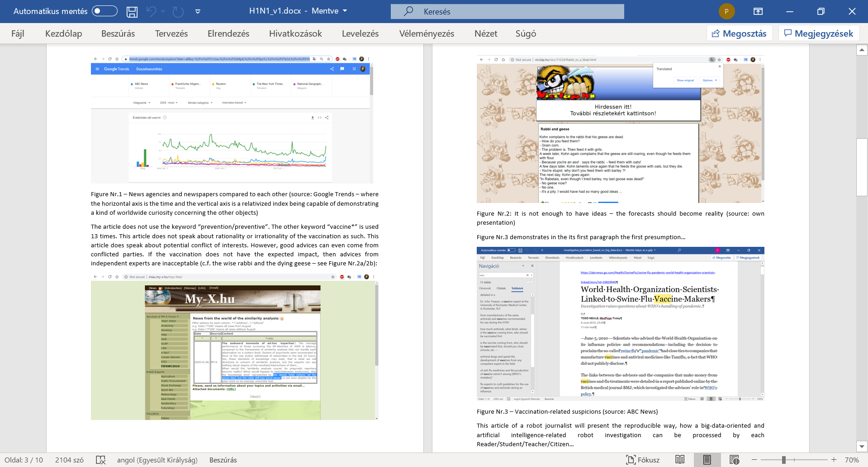Click the 70% zoom level

(x=852, y=460)
